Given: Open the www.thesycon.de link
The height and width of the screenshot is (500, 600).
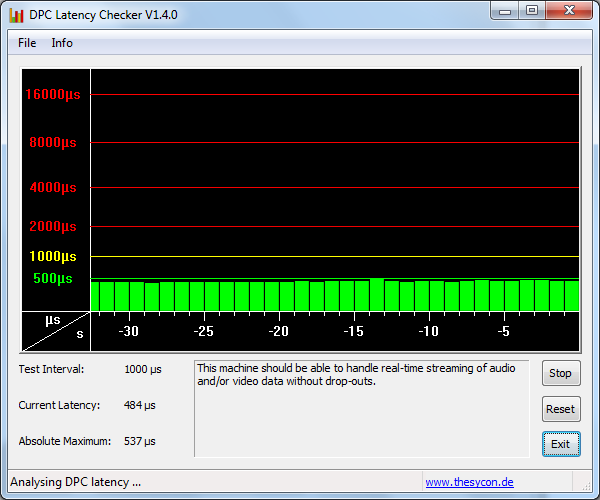Looking at the screenshot, I should pos(469,482).
